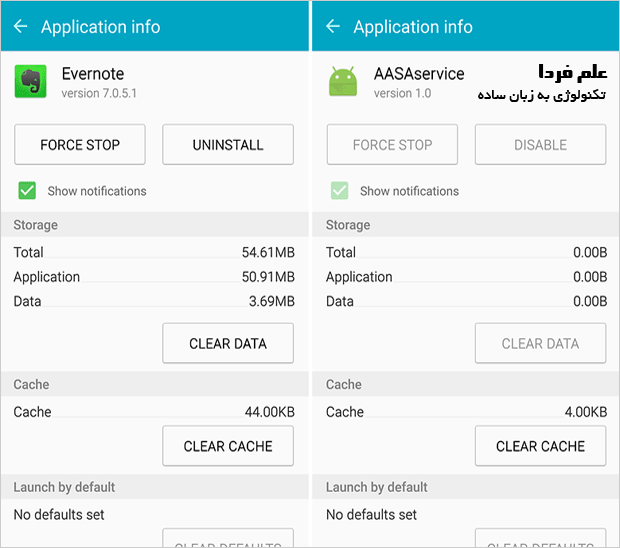Clear cache for Evernote

click(x=228, y=446)
